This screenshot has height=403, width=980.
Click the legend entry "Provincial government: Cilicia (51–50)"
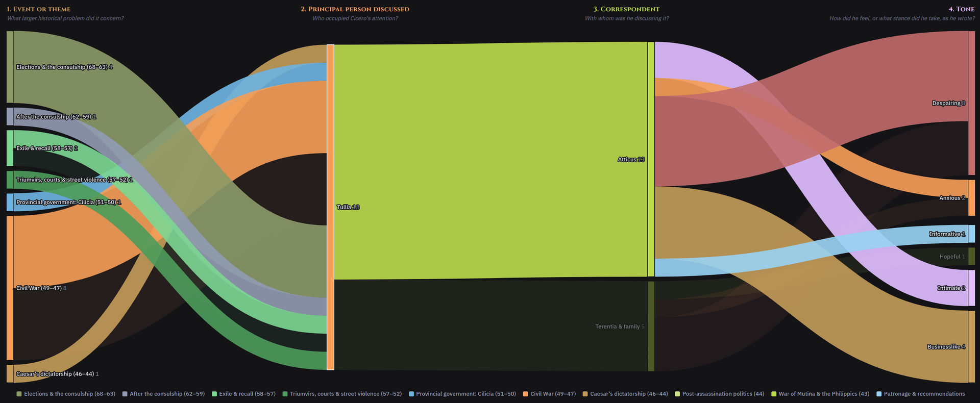tap(462, 394)
